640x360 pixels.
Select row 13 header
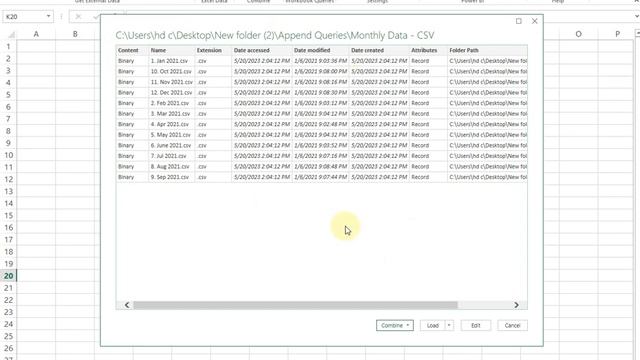(x=9, y=191)
